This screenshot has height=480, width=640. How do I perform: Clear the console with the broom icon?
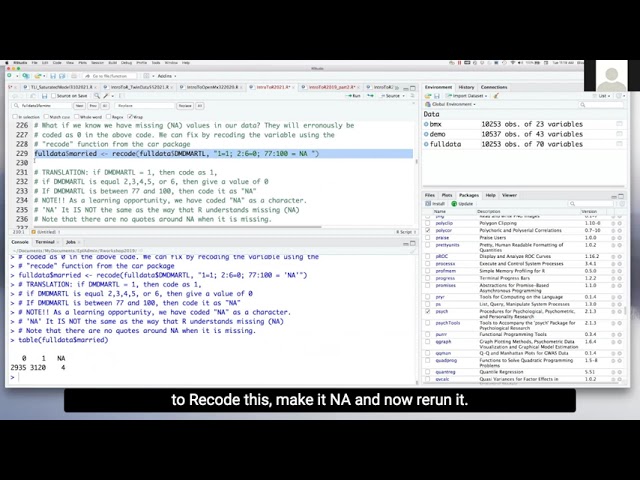(x=412, y=251)
